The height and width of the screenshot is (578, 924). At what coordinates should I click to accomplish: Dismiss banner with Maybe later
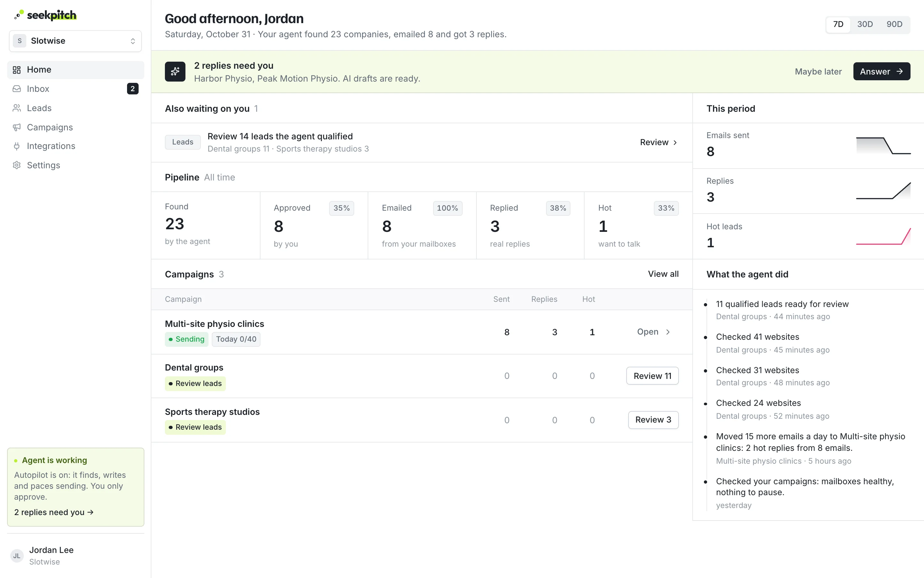818,72
